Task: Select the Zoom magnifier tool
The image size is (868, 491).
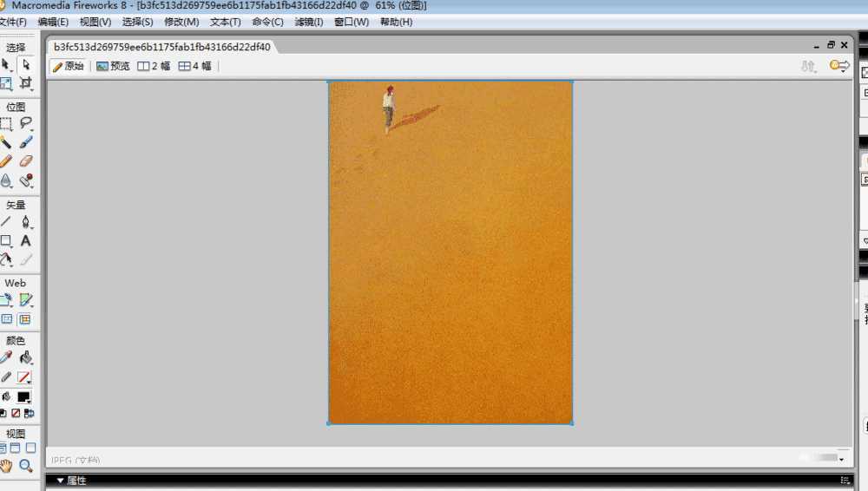Action: (x=26, y=466)
